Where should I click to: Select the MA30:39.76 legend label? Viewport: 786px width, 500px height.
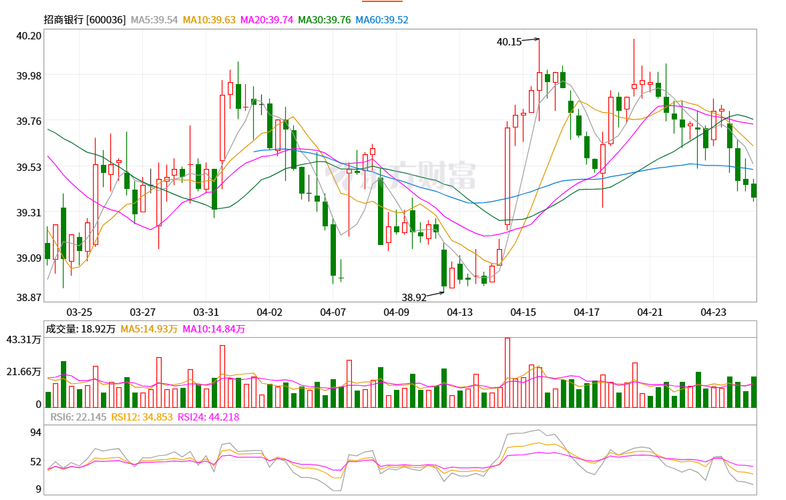324,20
